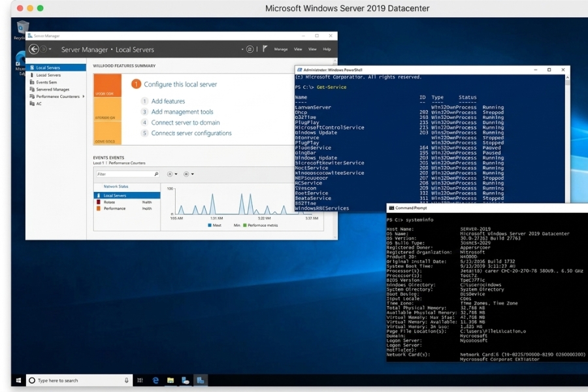Select the AC sidebar entry
Image resolution: width=588 pixels, height=392 pixels.
point(39,103)
